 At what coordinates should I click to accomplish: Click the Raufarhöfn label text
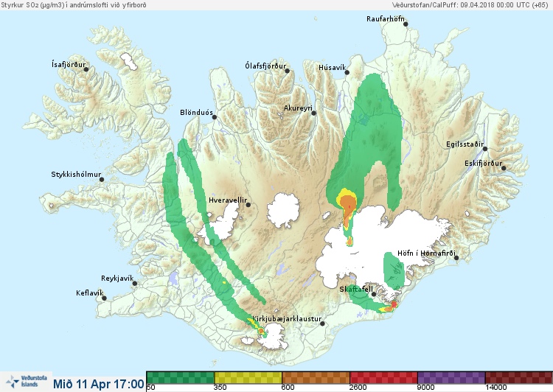pos(386,19)
